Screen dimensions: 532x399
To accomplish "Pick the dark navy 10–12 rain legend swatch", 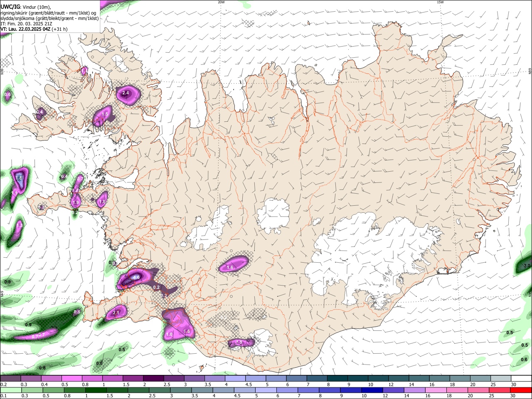I will (x=371, y=390).
